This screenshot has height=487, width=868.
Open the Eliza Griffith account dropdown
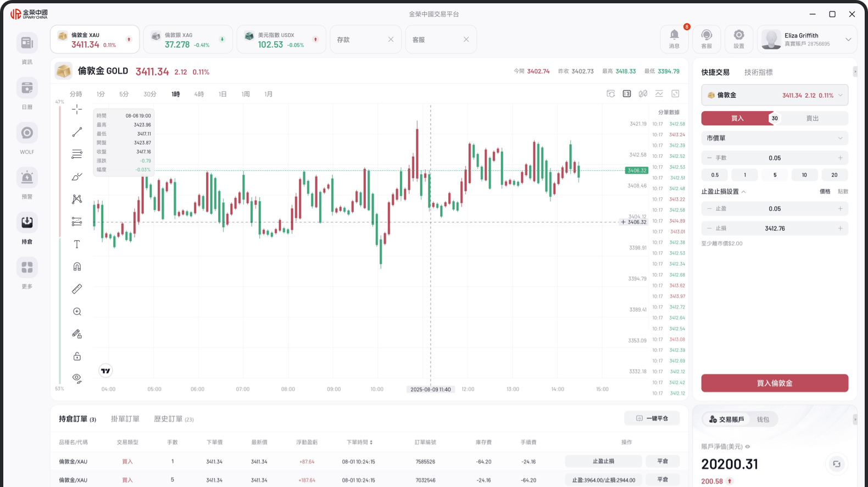point(848,40)
